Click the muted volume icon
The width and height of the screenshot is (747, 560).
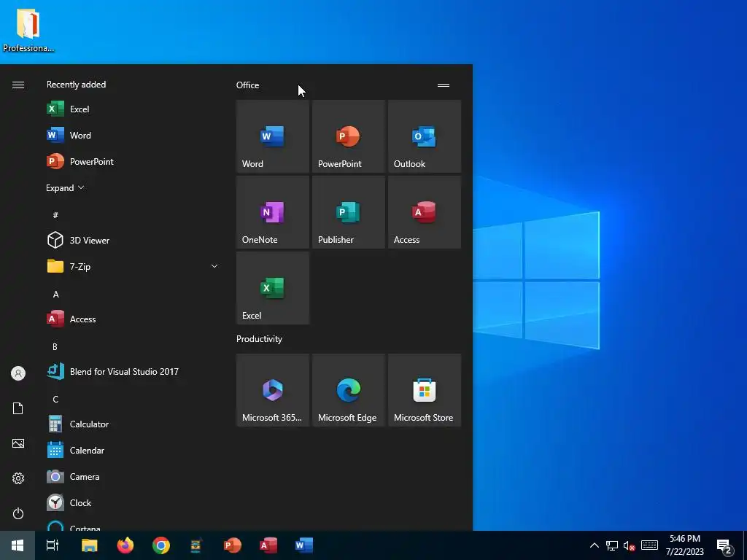(630, 545)
